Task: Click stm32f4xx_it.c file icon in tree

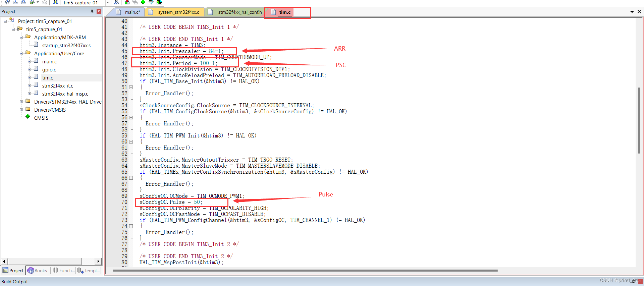Action: pyautogui.click(x=36, y=85)
